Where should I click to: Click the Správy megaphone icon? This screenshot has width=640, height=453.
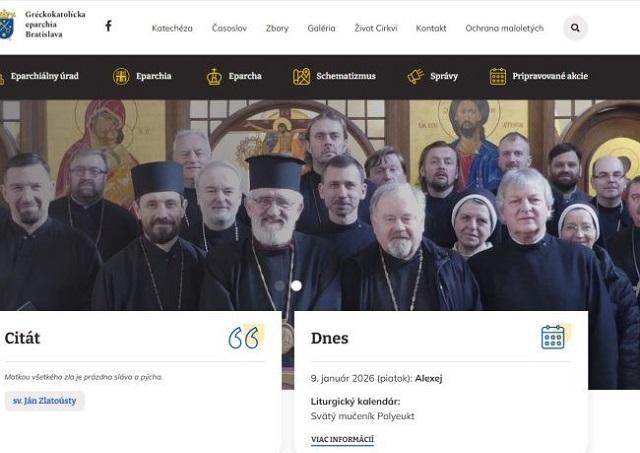click(x=416, y=76)
